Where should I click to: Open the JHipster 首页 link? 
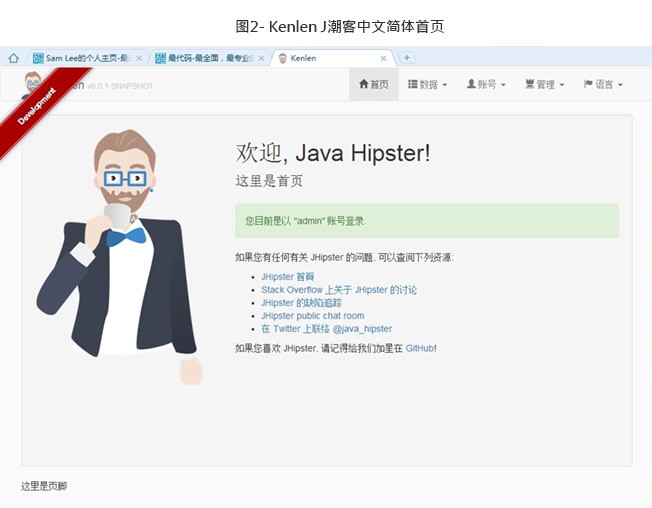coord(287,277)
